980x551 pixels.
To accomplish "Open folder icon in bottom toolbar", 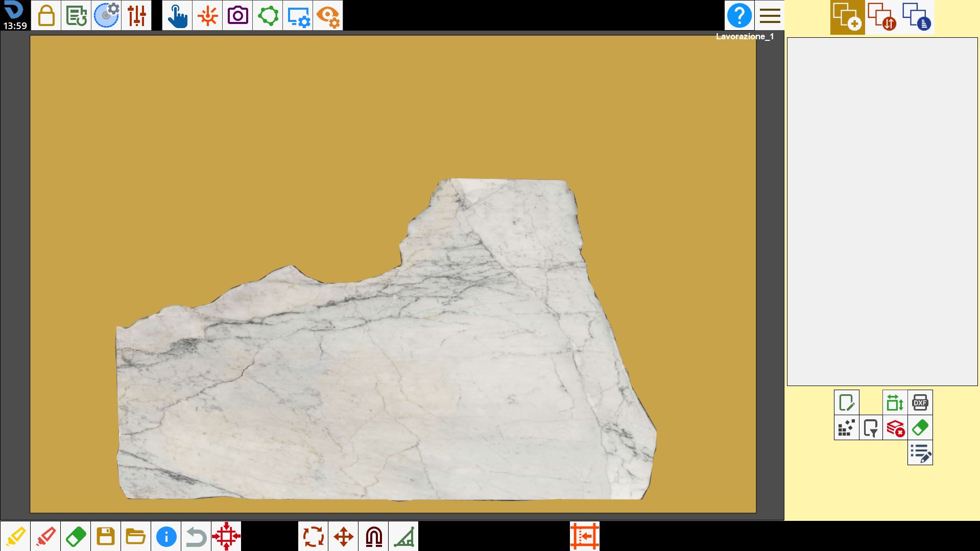I will [136, 536].
